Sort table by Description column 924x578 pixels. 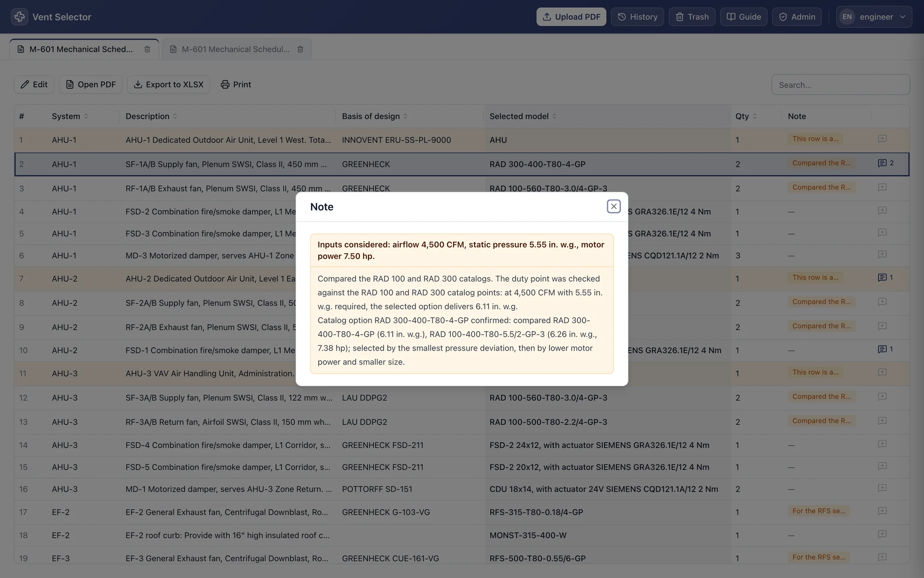click(151, 116)
